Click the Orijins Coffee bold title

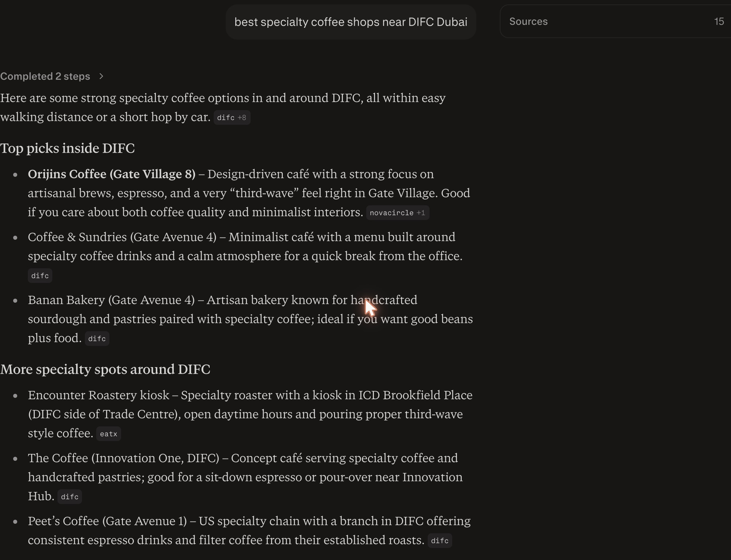point(112,174)
